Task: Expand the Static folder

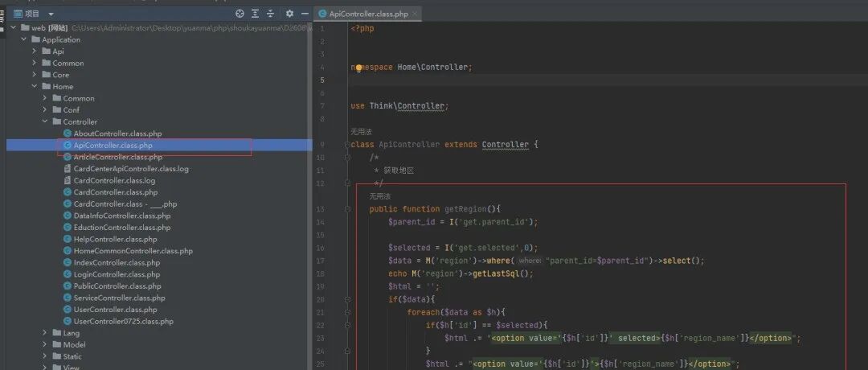Action: tap(45, 356)
